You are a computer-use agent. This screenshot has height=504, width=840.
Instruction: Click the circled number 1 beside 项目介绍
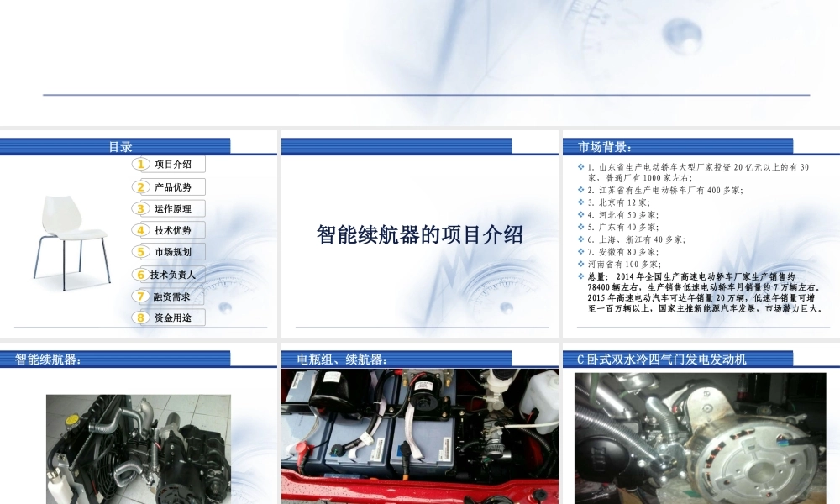tap(142, 164)
